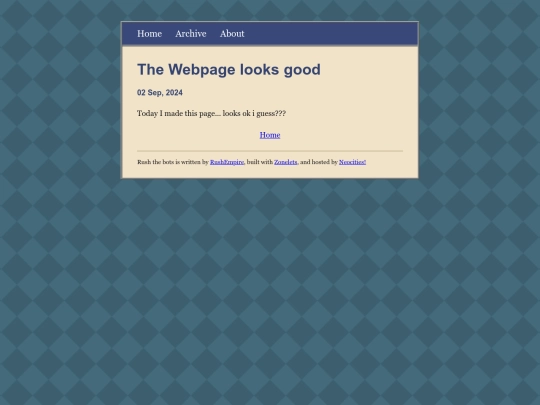Click the paragraph 'Today I made this page'

[x=211, y=113]
